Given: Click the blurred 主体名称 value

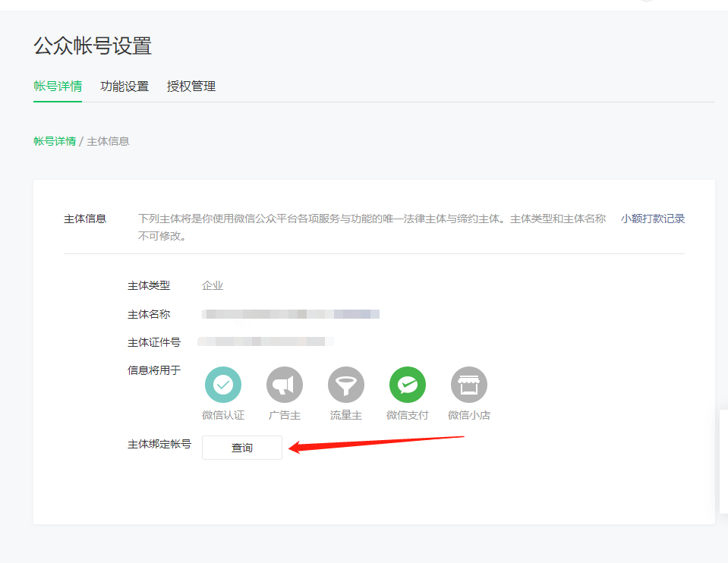Looking at the screenshot, I should point(291,314).
